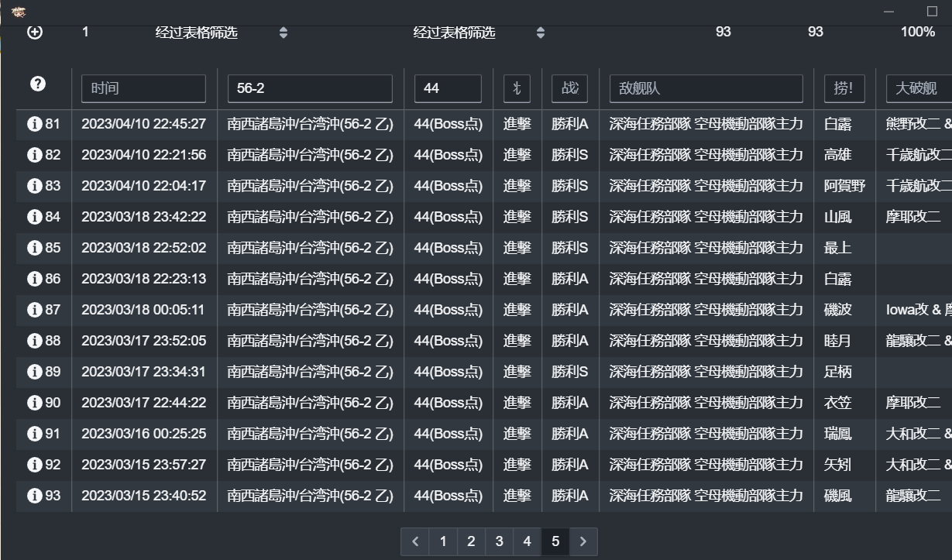Open info icon for record 81
The width and height of the screenshot is (952, 560).
coord(34,124)
